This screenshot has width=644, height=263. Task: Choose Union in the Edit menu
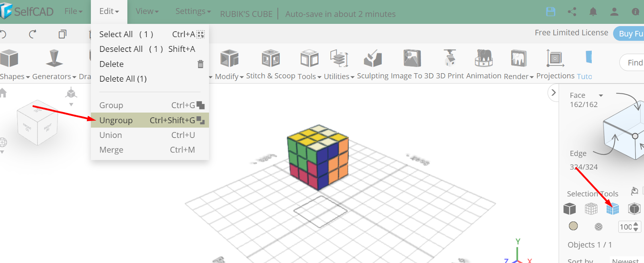150,135
